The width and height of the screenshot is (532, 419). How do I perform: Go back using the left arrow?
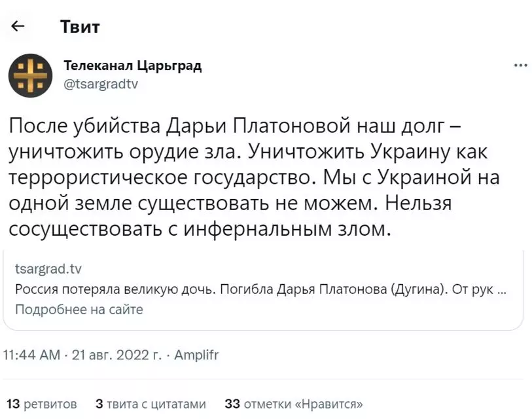[x=18, y=26]
